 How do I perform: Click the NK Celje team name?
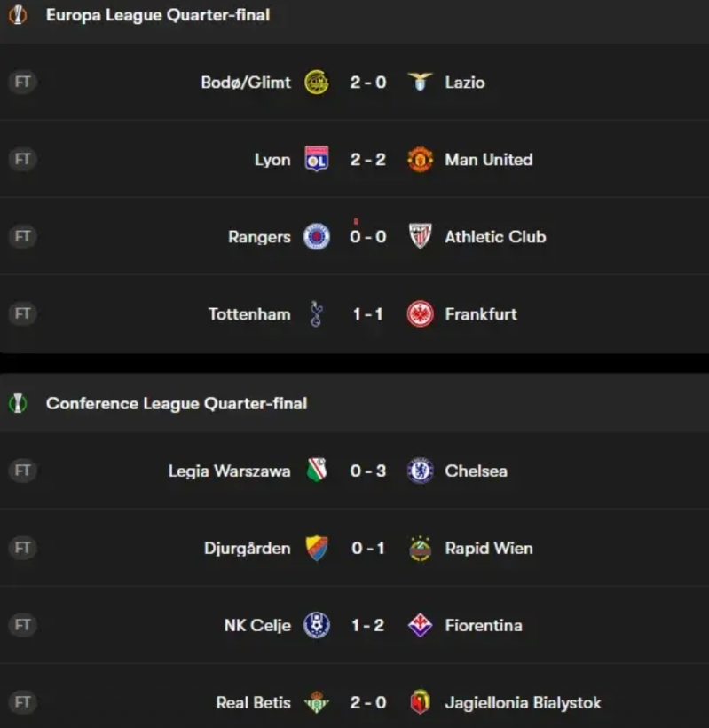pyautogui.click(x=257, y=625)
